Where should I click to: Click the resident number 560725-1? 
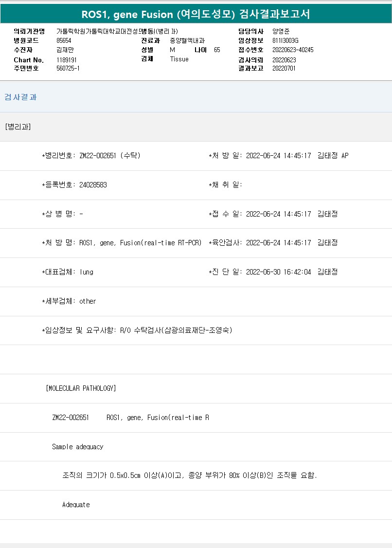pos(68,68)
